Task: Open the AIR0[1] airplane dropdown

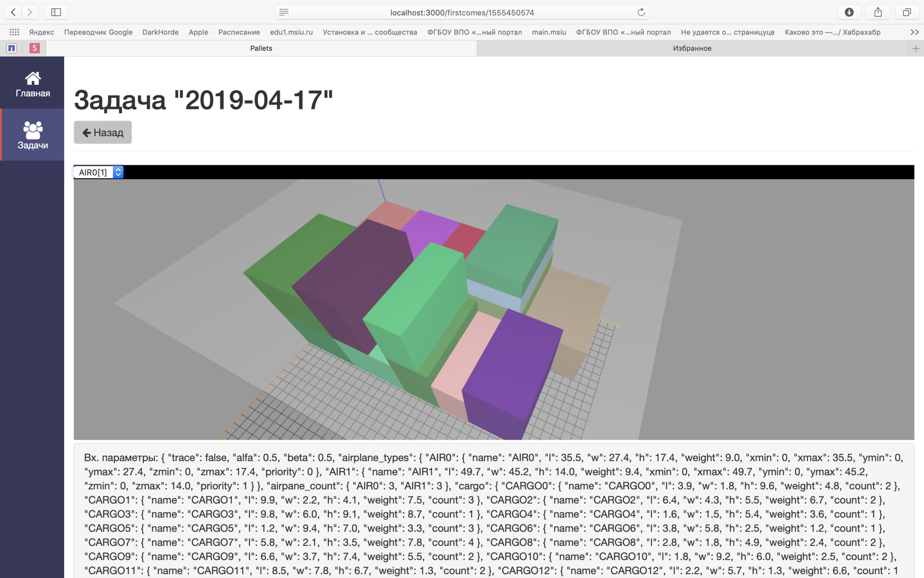Action: pyautogui.click(x=99, y=172)
